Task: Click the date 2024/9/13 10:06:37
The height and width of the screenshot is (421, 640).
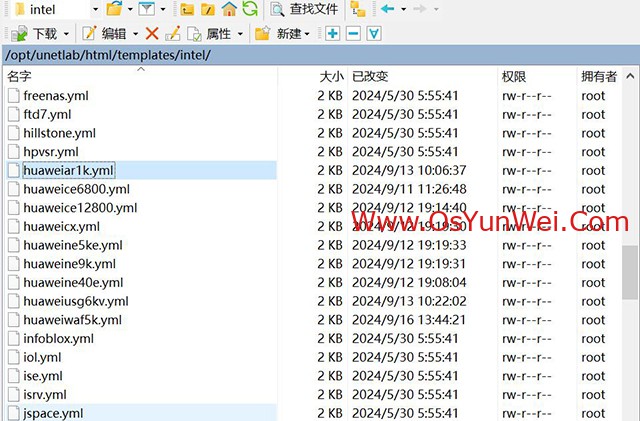Action: (409, 170)
